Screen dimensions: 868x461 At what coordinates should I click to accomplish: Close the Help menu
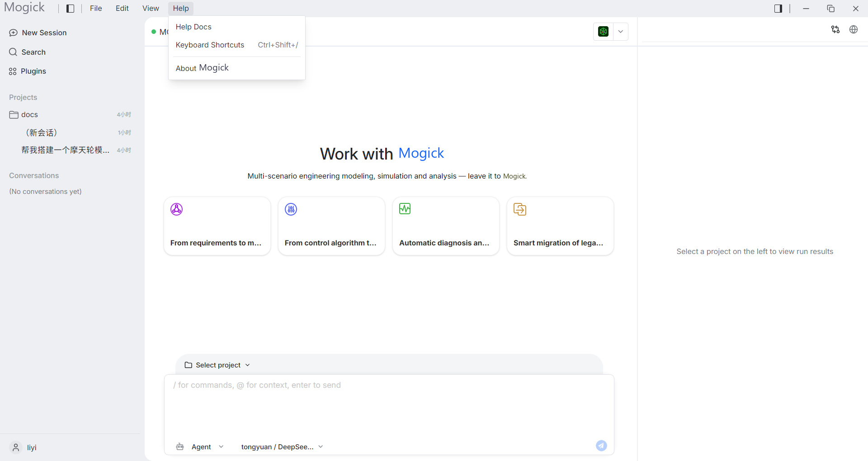pyautogui.click(x=181, y=9)
